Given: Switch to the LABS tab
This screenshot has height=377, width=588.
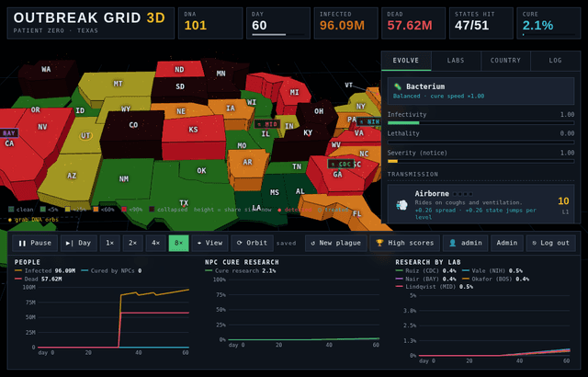Looking at the screenshot, I should coord(456,61).
